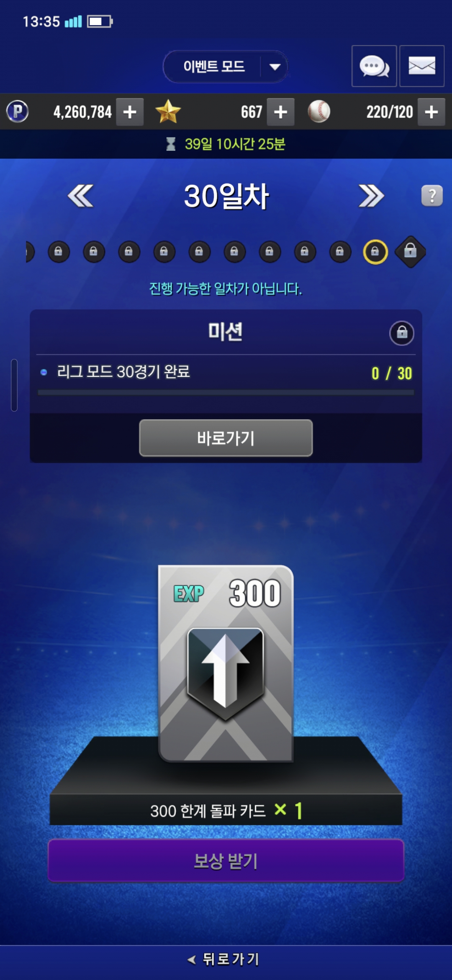Viewport: 452px width, 980px height.
Task: Select the first fully visible locked day circle
Action: tap(59, 252)
